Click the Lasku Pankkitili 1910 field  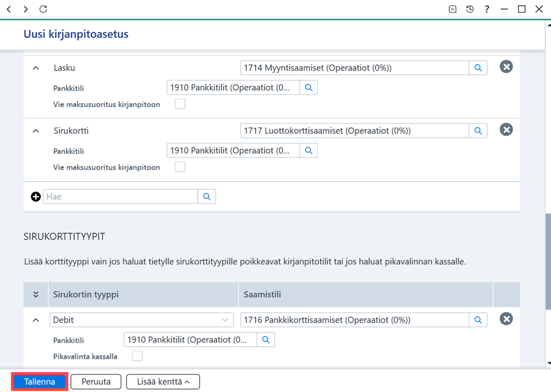pyautogui.click(x=233, y=88)
